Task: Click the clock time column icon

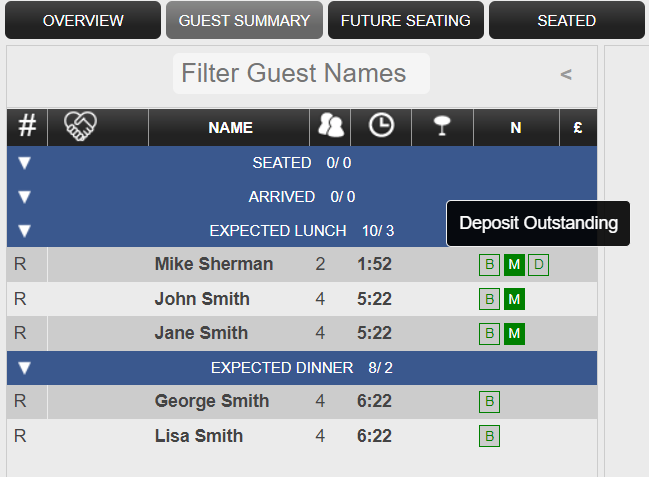Action: tap(381, 125)
